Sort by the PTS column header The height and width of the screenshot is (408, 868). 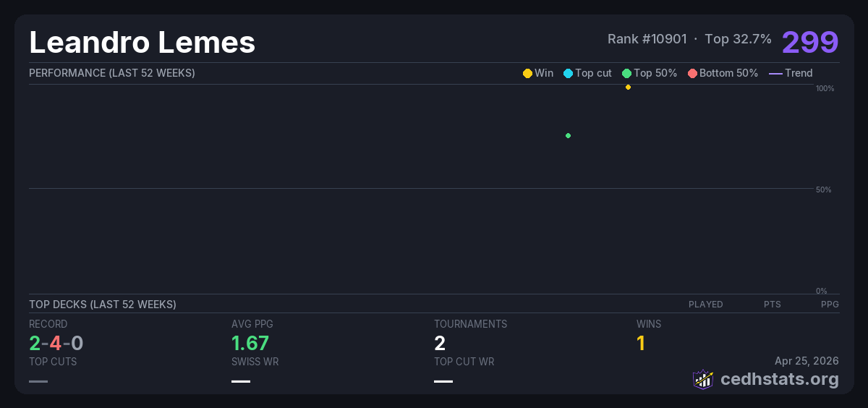pyautogui.click(x=772, y=305)
